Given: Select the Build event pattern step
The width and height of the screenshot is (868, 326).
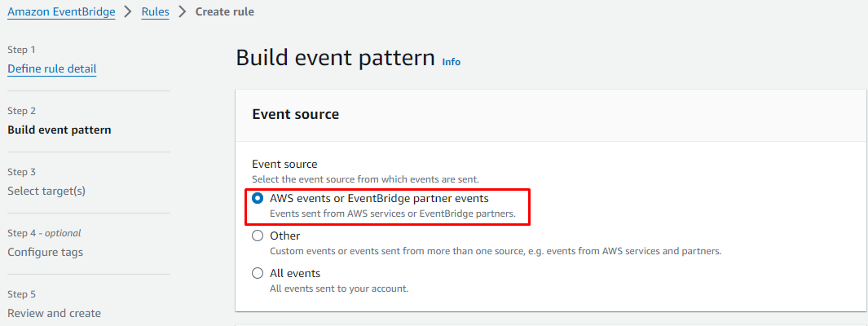Looking at the screenshot, I should [59, 130].
